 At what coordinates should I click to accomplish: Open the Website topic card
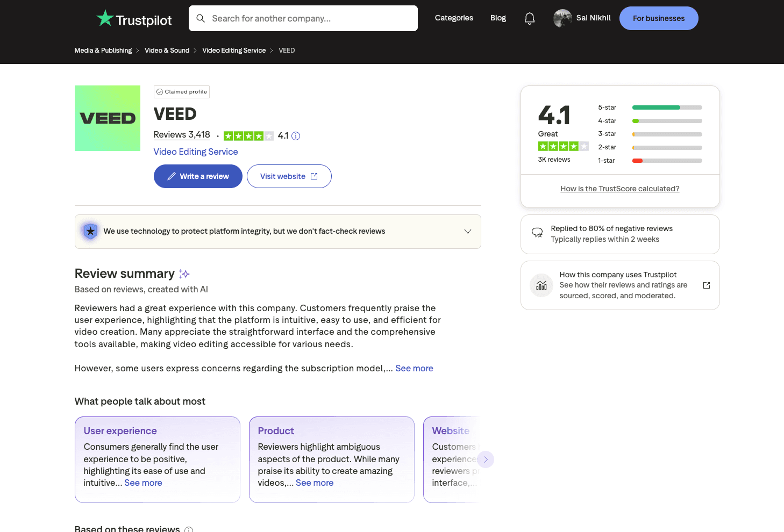pos(452,460)
